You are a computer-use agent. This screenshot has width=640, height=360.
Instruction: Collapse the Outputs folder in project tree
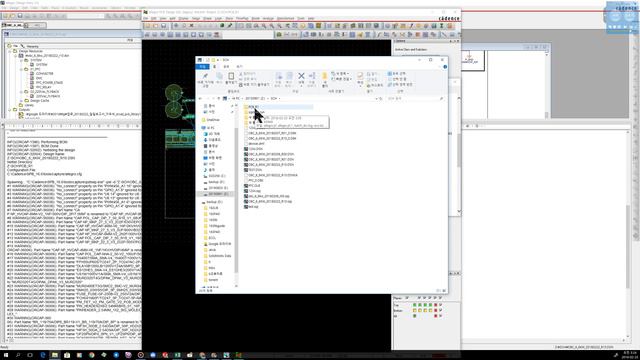click(10, 110)
